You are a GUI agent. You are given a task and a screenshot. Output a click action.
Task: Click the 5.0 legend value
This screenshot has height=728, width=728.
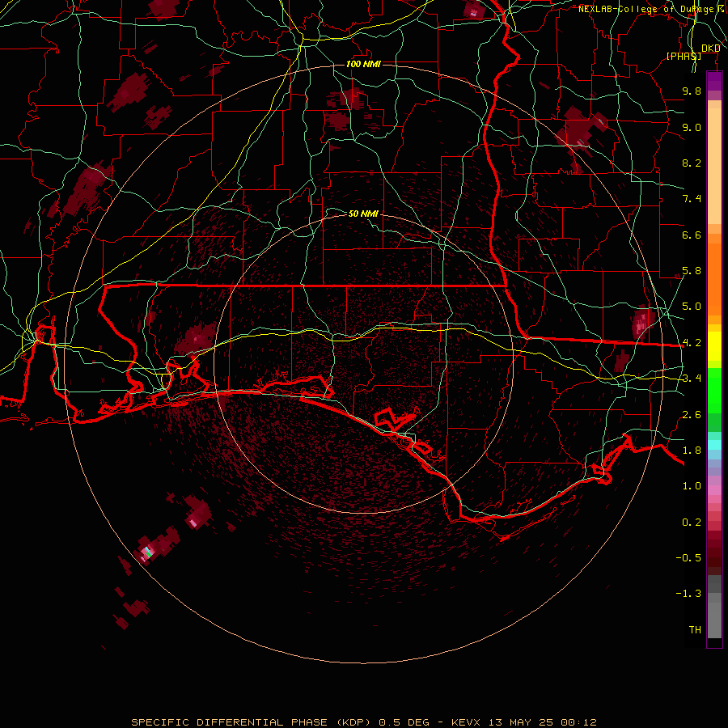692,307
